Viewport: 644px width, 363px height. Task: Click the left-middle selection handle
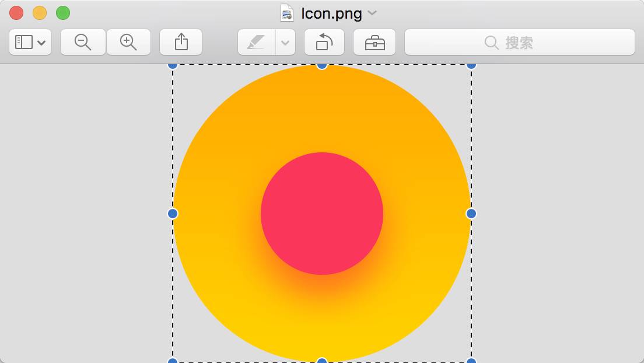[173, 214]
